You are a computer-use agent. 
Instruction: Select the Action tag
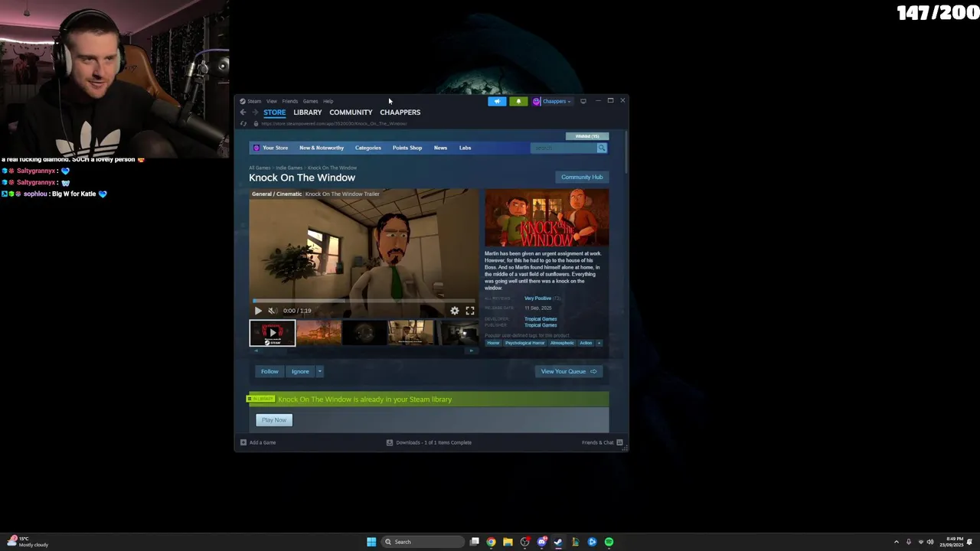tap(586, 343)
